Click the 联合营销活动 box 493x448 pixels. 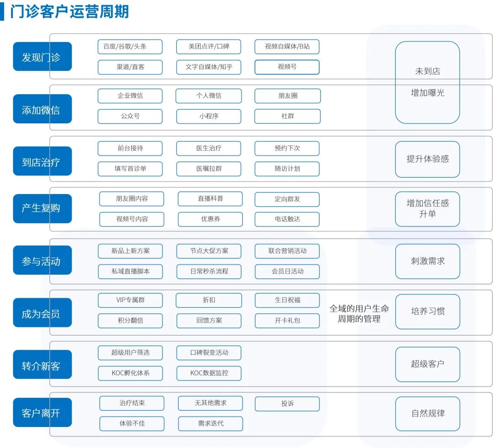[x=288, y=251]
